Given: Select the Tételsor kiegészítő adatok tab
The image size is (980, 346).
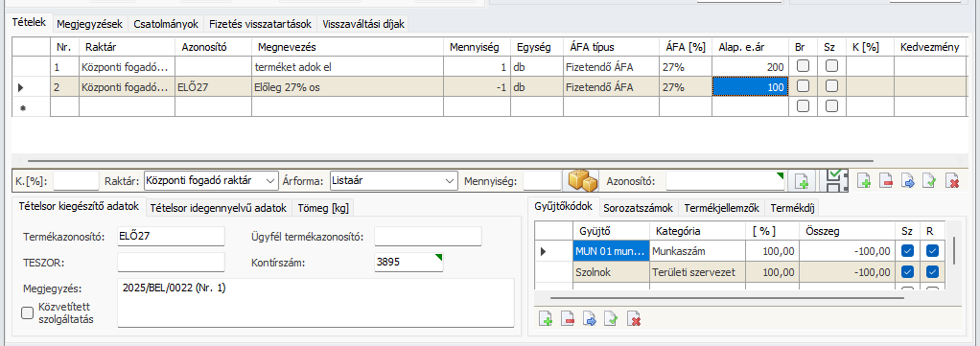Looking at the screenshot, I should tap(78, 207).
